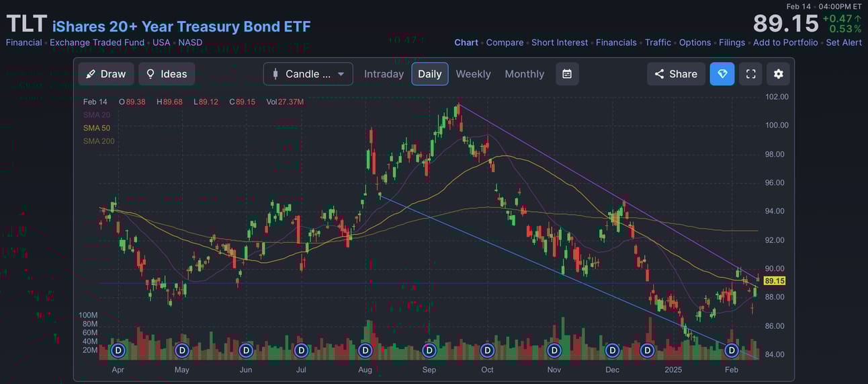Open the Compare link
868x384 pixels.
[505, 42]
